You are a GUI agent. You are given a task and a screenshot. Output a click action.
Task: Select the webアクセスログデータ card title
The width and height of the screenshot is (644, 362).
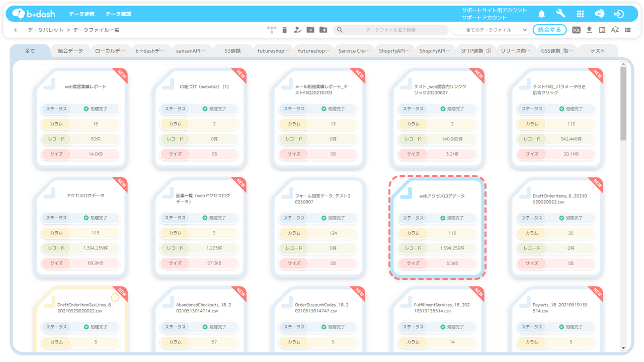(x=442, y=196)
